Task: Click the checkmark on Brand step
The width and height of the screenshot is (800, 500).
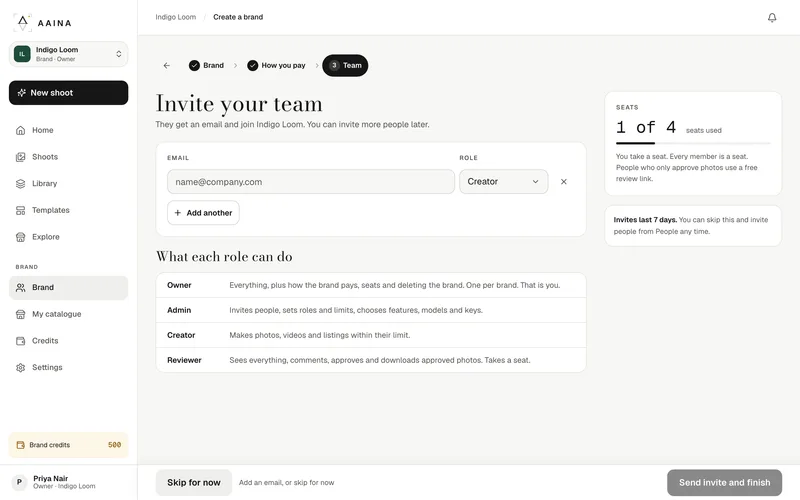Action: (x=194, y=65)
